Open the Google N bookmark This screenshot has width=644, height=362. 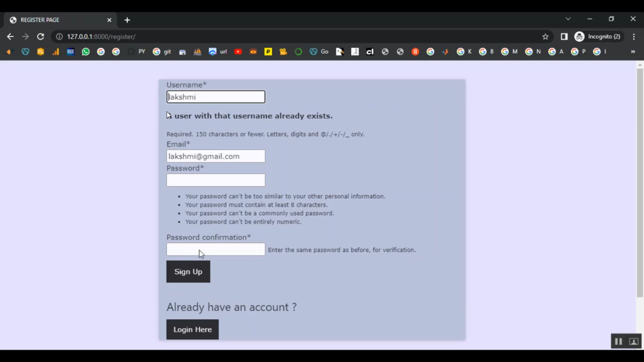533,52
